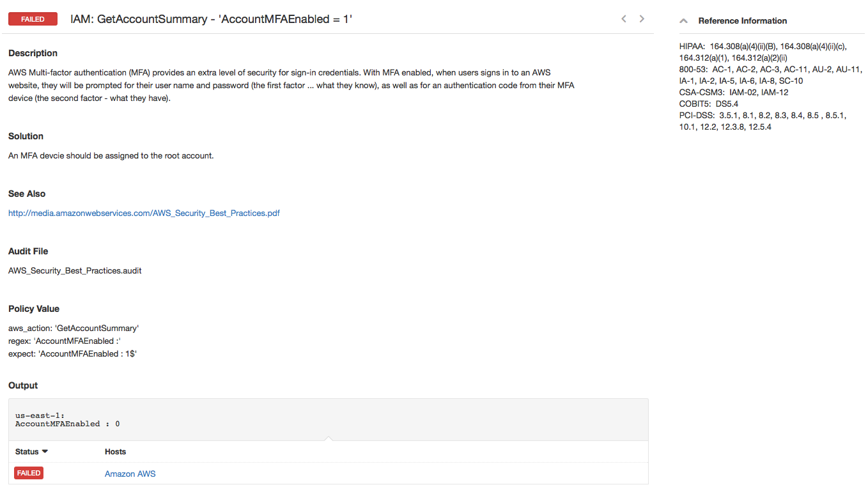868x487 pixels.
Task: Click the PCI-DSS reference entry
Action: coord(763,121)
